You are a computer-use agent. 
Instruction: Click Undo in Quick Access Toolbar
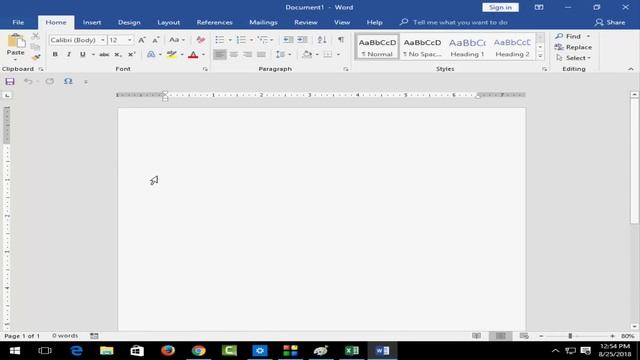click(28, 82)
